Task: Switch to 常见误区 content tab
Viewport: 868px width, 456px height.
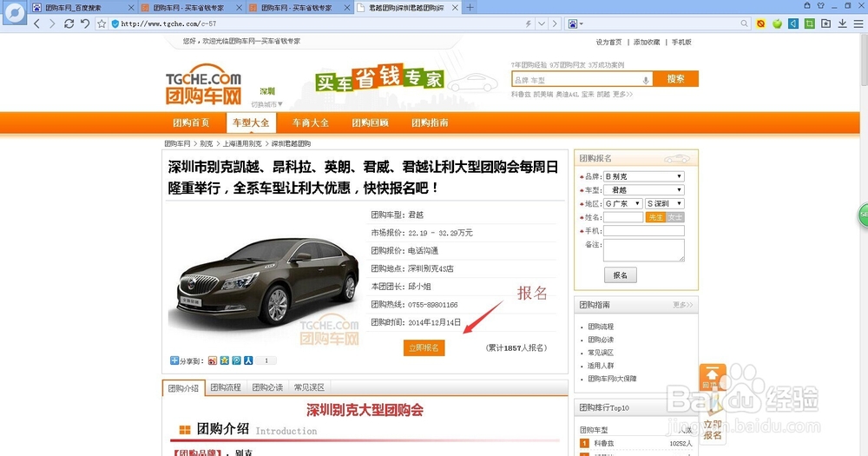Action: [x=310, y=387]
